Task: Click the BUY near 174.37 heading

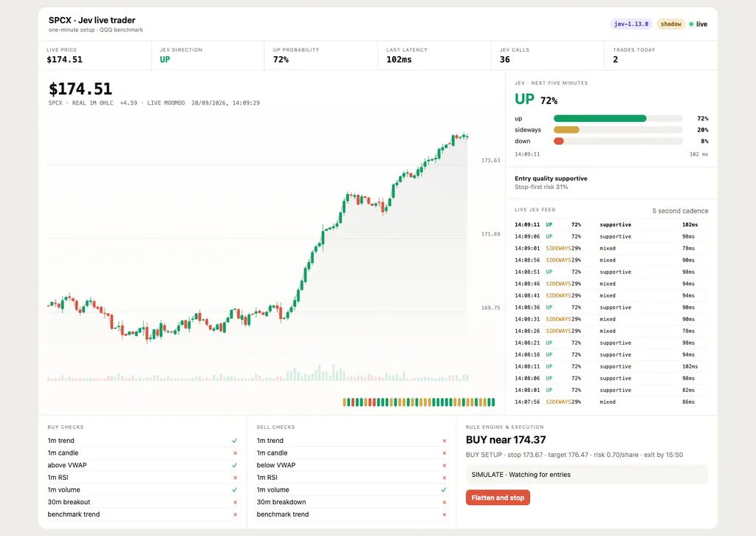Action: (506, 439)
